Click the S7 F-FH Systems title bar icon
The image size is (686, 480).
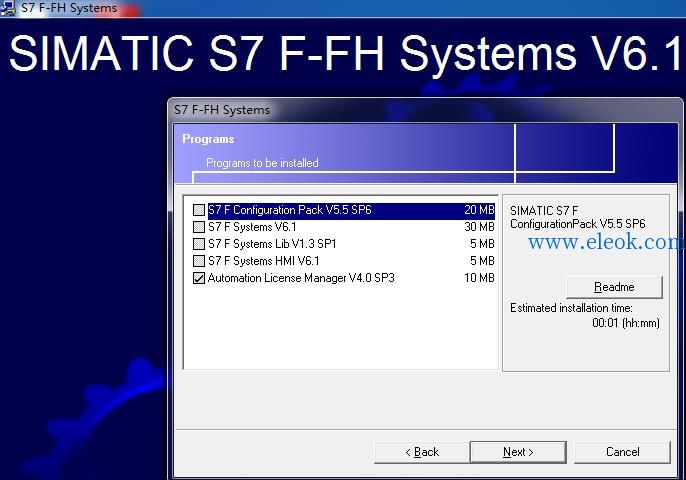click(x=7, y=8)
